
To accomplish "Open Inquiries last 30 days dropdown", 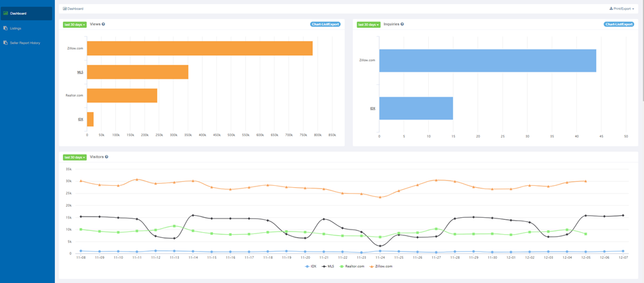I will pyautogui.click(x=368, y=25).
